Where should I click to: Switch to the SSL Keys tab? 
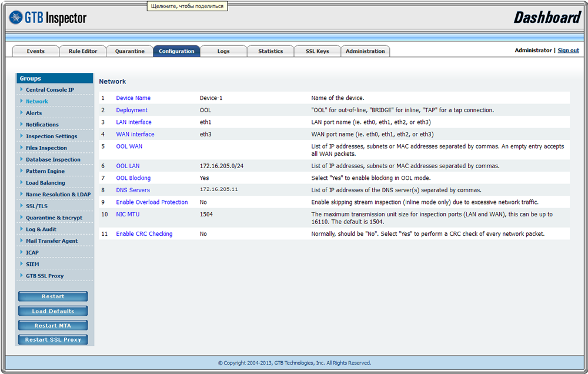[x=318, y=51]
